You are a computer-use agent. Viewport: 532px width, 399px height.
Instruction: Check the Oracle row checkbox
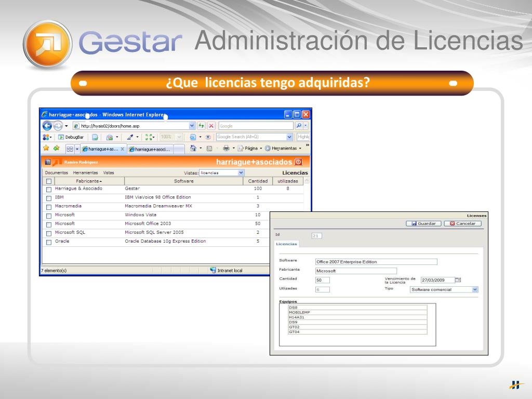click(49, 242)
